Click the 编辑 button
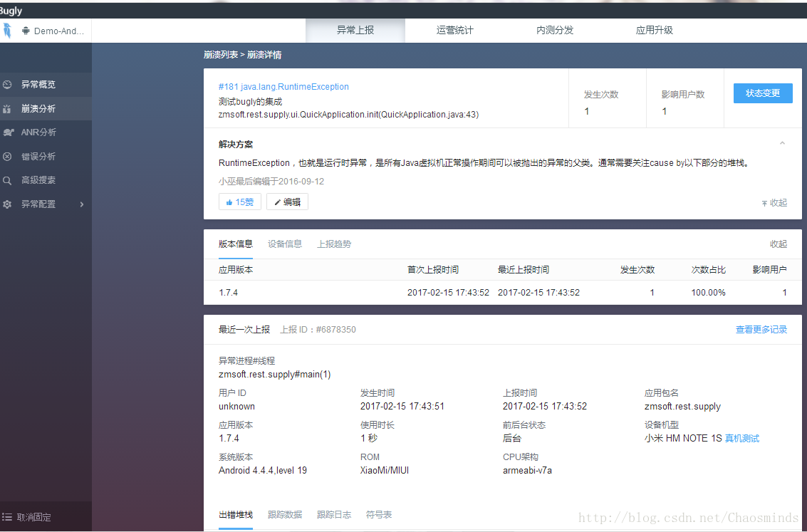Image resolution: width=807 pixels, height=532 pixels. tap(287, 202)
